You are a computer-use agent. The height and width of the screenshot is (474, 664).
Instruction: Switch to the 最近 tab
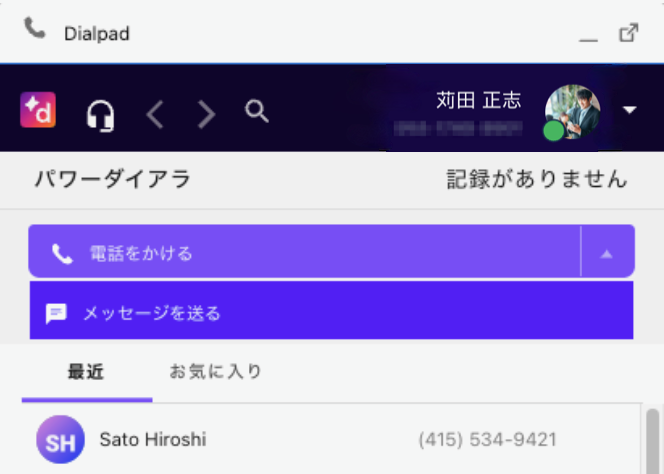(86, 372)
